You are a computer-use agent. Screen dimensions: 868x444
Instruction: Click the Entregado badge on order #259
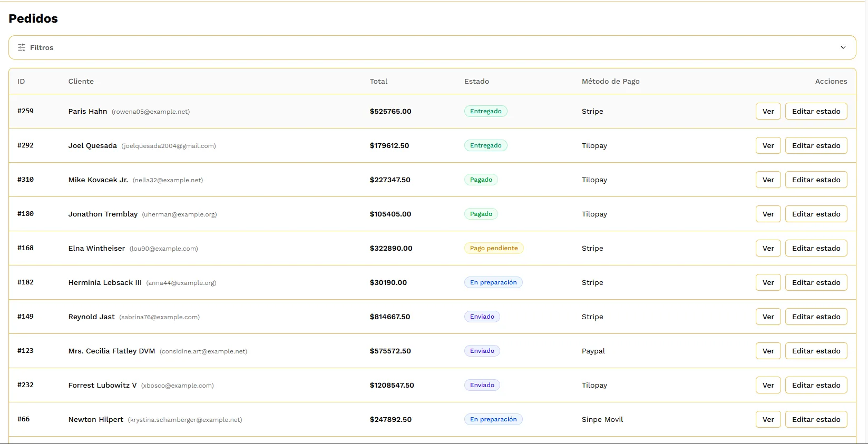point(485,111)
